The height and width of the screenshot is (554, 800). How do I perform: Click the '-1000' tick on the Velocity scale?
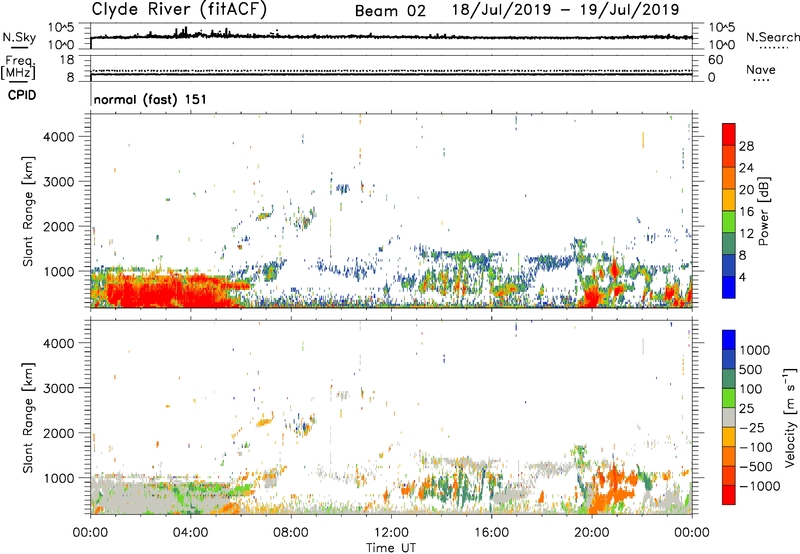click(760, 486)
